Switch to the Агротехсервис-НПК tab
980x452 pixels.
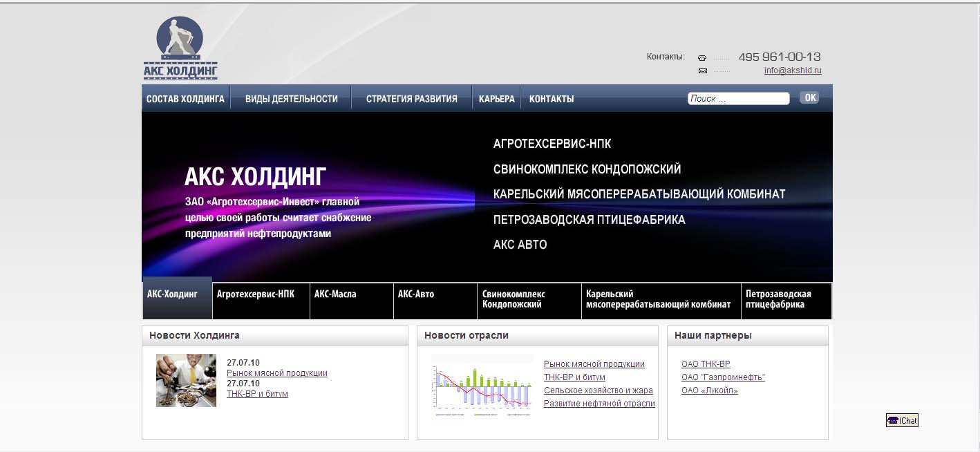coord(256,294)
